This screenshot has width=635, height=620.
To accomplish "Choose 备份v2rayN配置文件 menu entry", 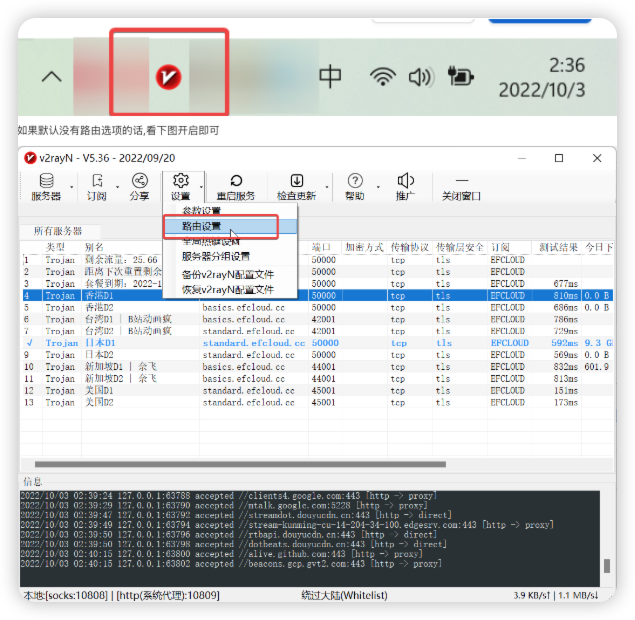I will pyautogui.click(x=230, y=275).
